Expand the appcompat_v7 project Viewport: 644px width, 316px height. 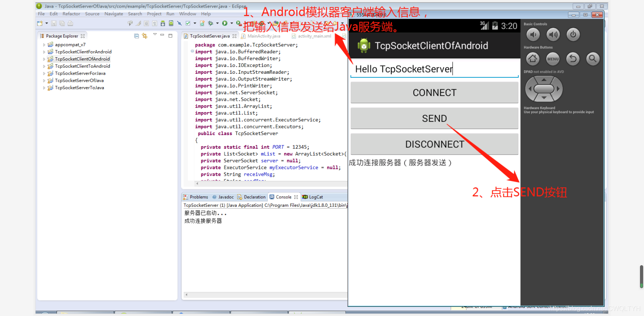click(x=44, y=45)
